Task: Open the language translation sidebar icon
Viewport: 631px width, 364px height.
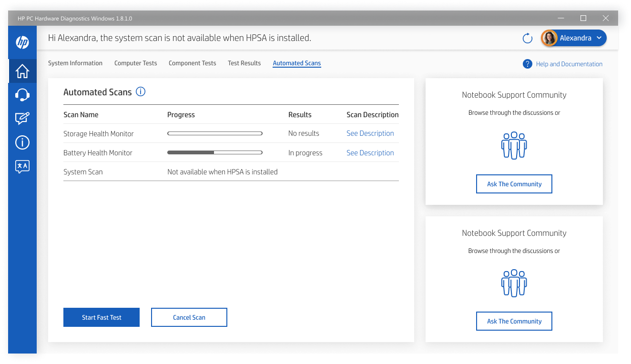Action: (x=22, y=166)
